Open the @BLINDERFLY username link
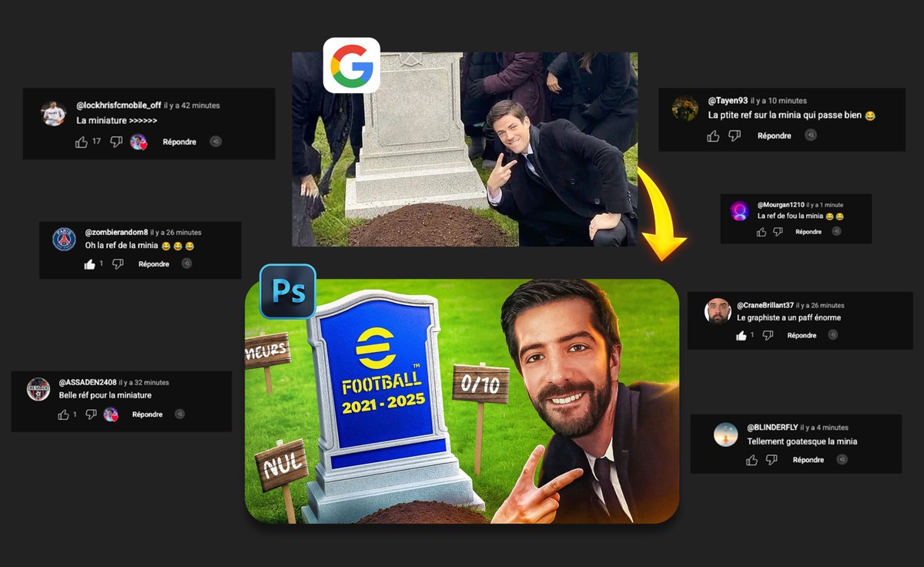This screenshot has width=924, height=567. point(772,427)
